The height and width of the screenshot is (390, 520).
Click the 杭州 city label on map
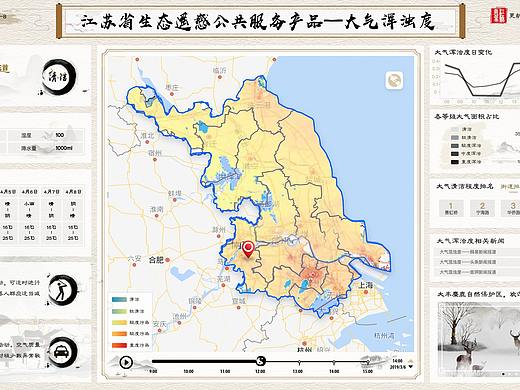pyautogui.click(x=305, y=349)
